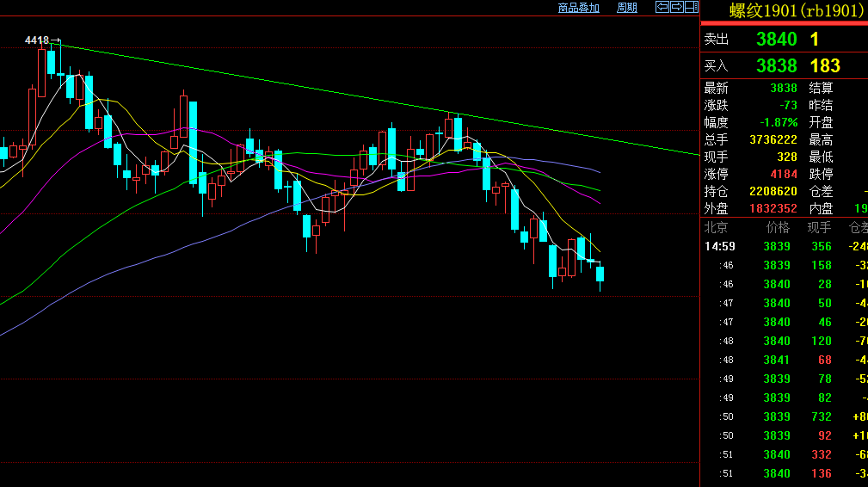Image resolution: width=868 pixels, height=487 pixels.
Task: Select tick volume 732
Action: pos(822,416)
